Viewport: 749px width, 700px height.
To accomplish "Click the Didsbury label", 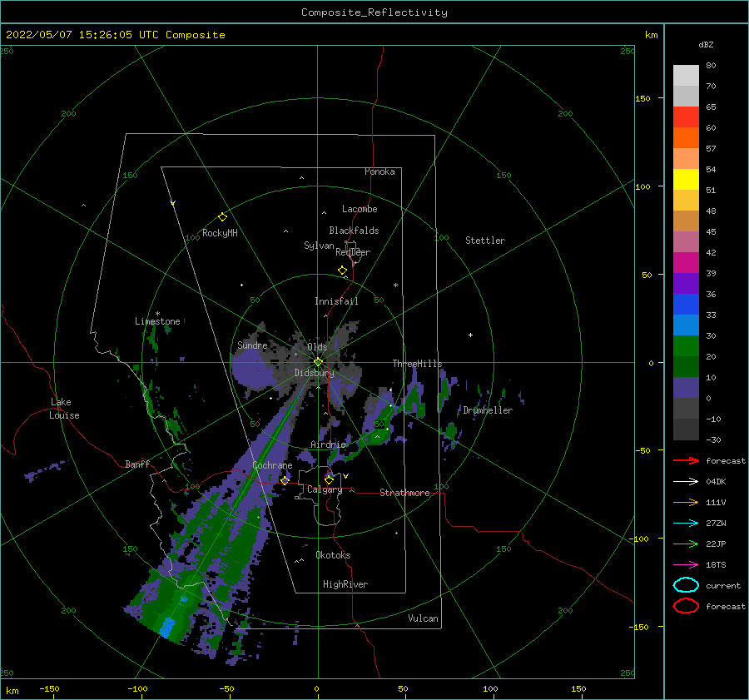I will pos(314,373).
